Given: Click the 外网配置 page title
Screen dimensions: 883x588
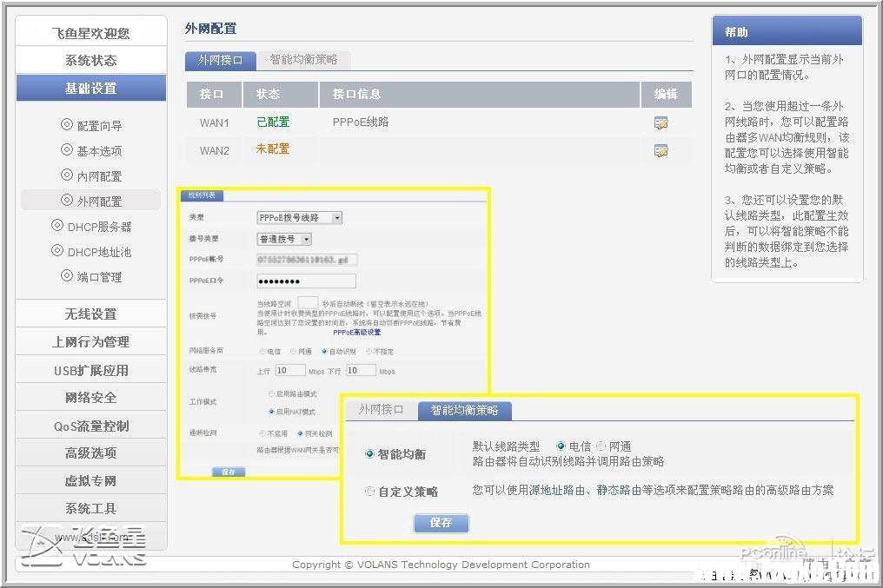Looking at the screenshot, I should click(x=210, y=28).
